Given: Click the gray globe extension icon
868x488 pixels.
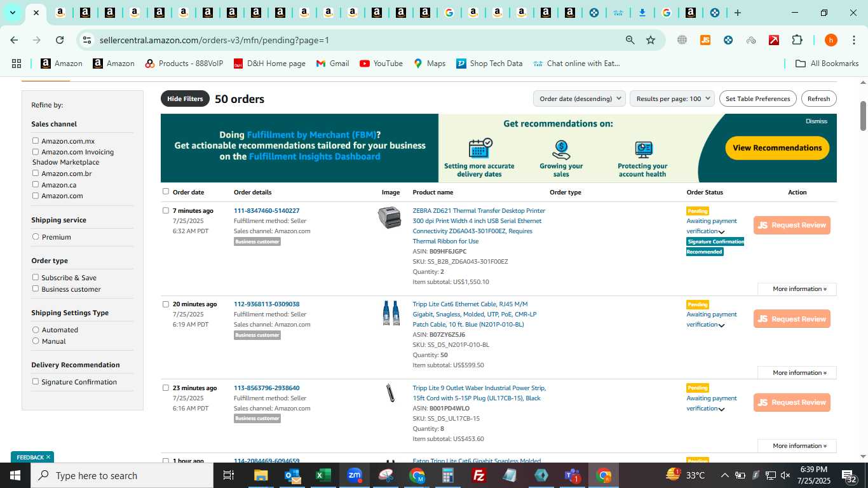Looking at the screenshot, I should pyautogui.click(x=682, y=40).
